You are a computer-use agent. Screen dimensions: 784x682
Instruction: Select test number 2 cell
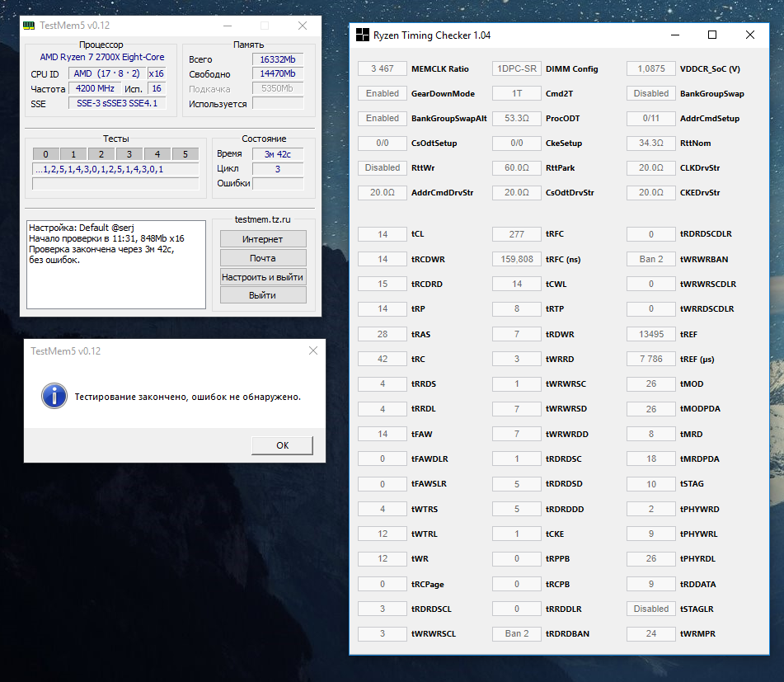click(x=101, y=154)
